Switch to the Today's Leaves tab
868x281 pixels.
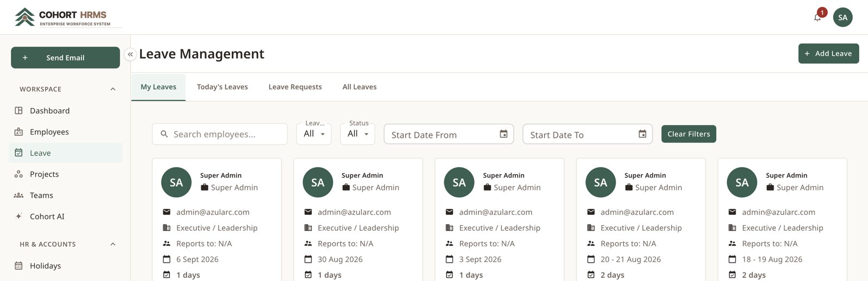point(222,87)
